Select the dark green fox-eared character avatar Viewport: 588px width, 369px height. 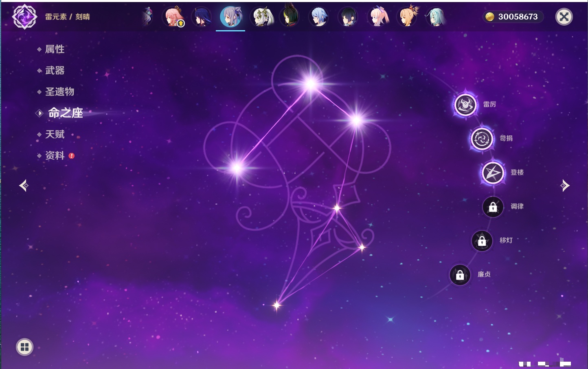click(290, 16)
